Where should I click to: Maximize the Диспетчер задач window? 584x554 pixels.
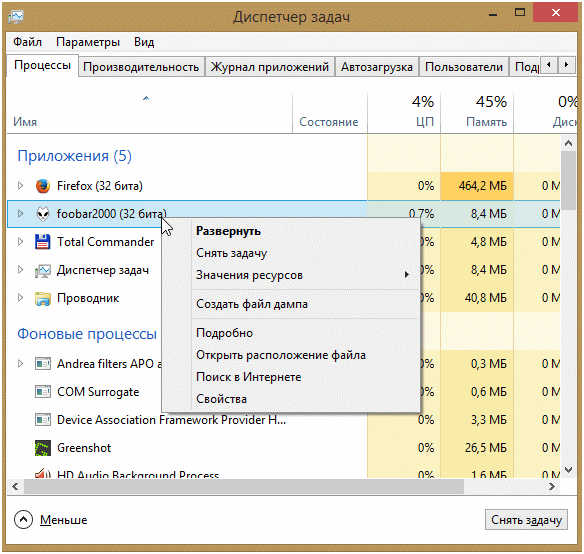[520, 12]
